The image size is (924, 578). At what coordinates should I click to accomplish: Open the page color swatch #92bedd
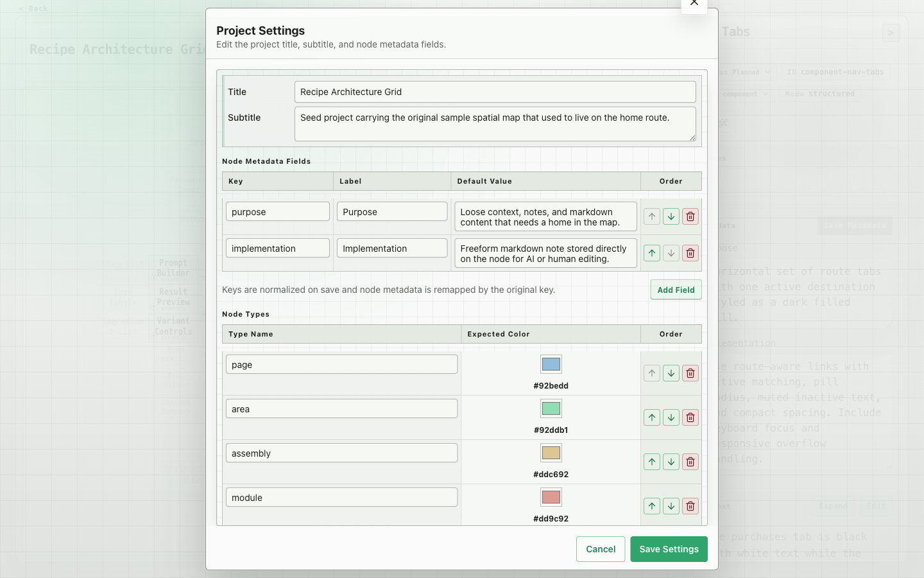click(551, 364)
